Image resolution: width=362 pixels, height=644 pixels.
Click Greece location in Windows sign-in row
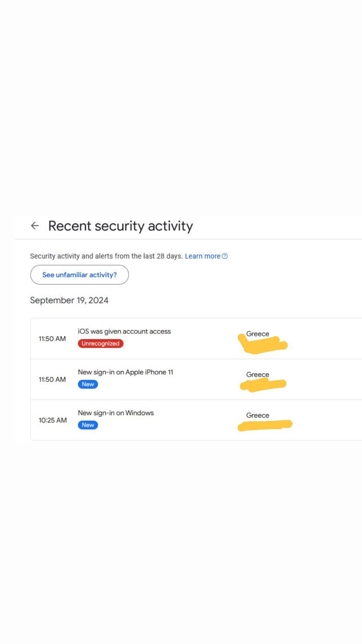pyautogui.click(x=258, y=415)
